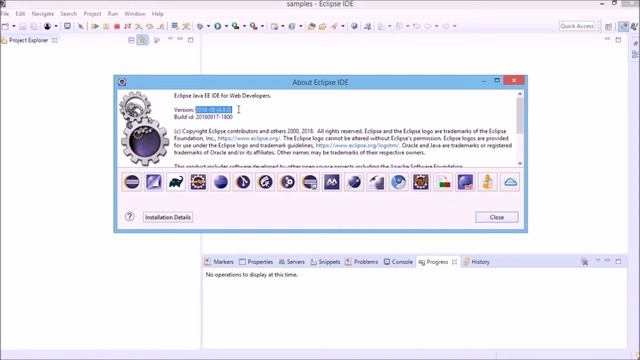This screenshot has height=360, width=640.
Task: Open the Search menu
Action: coord(69,14)
